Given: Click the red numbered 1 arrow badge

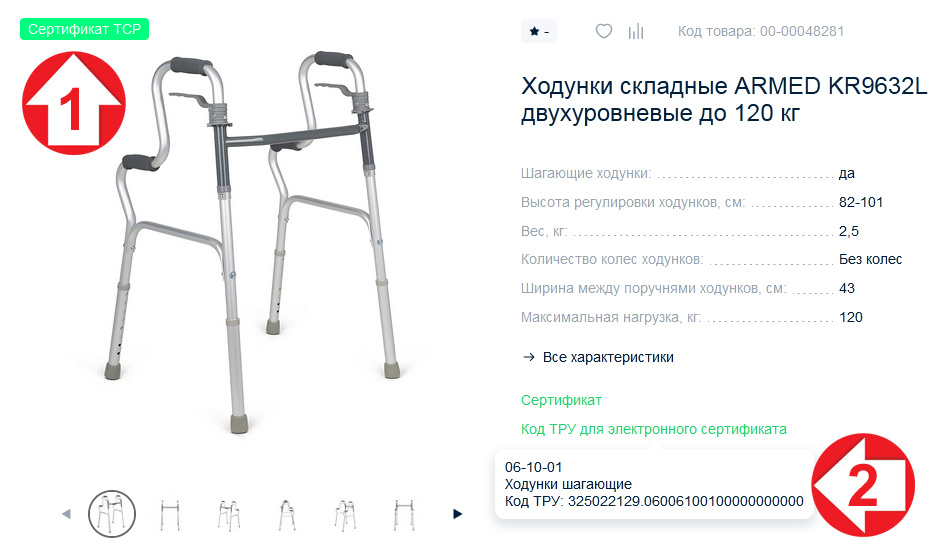Looking at the screenshot, I should pyautogui.click(x=74, y=103).
